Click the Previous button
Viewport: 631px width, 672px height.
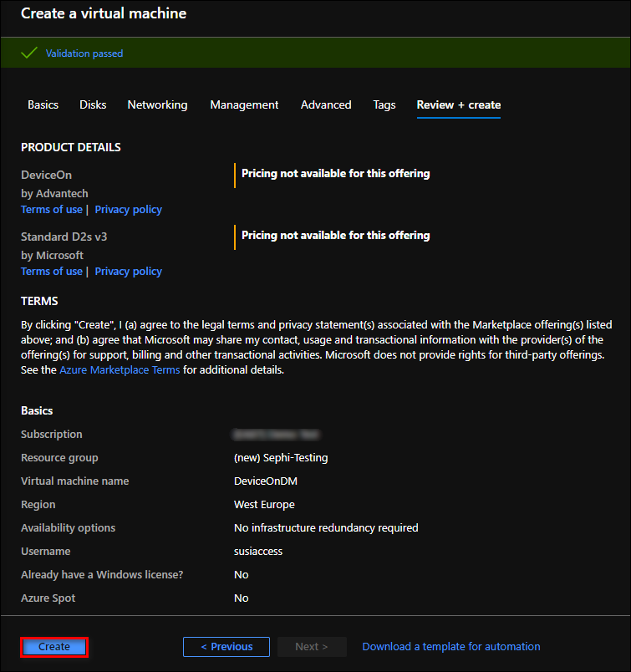tap(226, 647)
